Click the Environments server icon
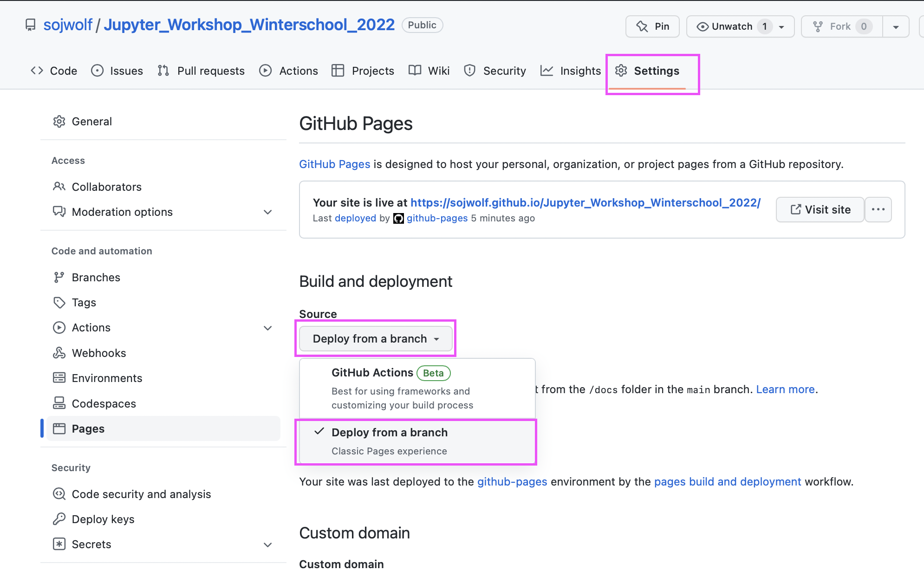The height and width of the screenshot is (570, 924). click(x=59, y=378)
